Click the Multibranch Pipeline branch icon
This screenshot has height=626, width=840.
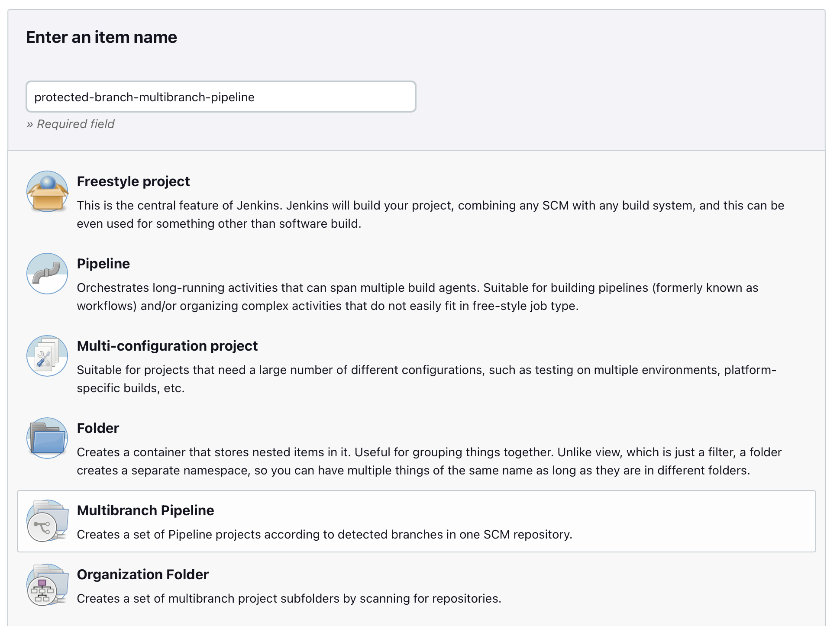pos(47,520)
